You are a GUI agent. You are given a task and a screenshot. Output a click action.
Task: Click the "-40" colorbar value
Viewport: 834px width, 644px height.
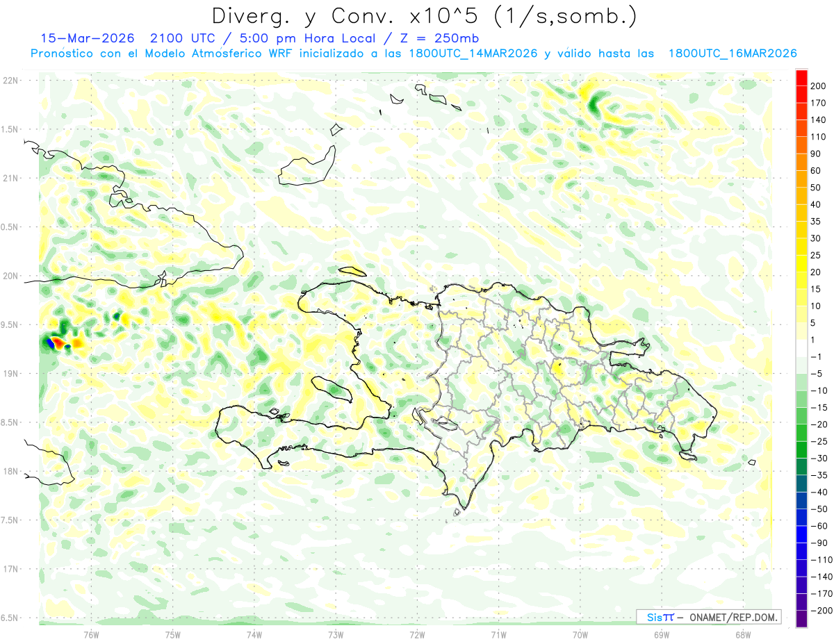(819, 493)
